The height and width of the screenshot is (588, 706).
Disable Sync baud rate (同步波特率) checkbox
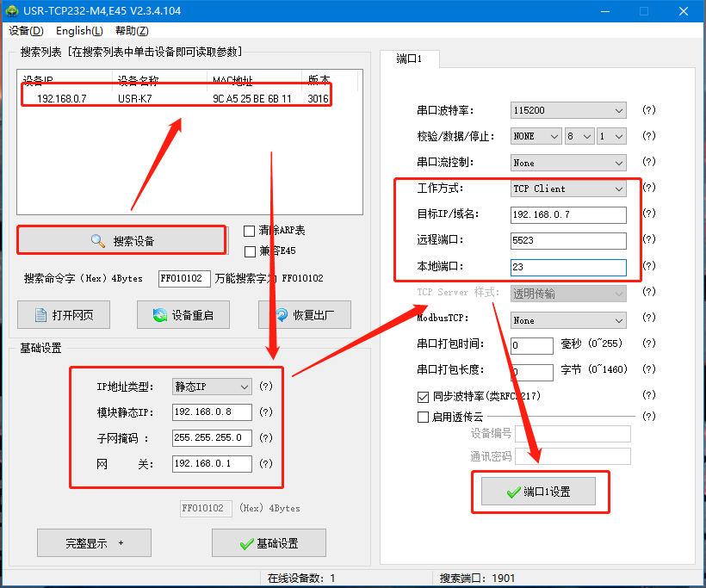[423, 397]
